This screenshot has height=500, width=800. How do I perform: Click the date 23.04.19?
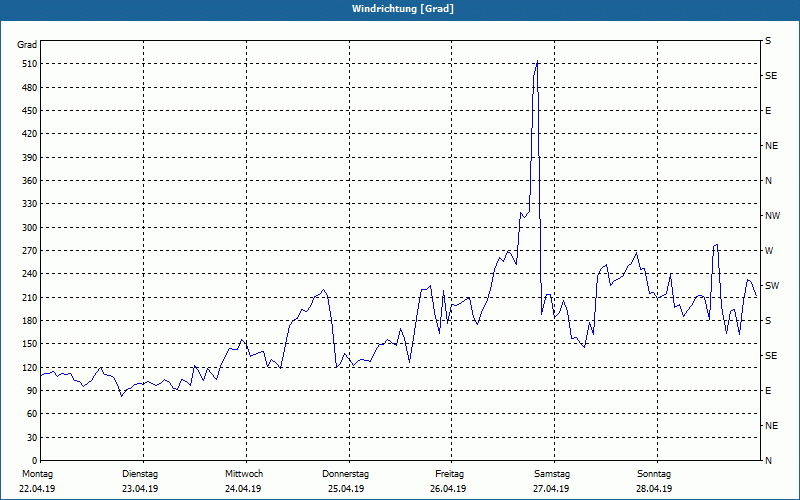point(140,489)
